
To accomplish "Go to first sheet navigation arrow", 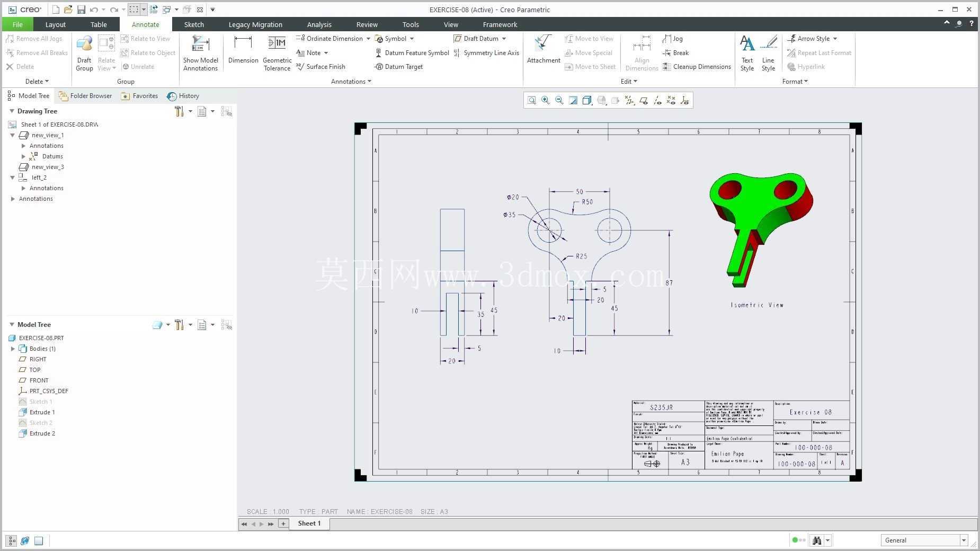I will tap(244, 524).
